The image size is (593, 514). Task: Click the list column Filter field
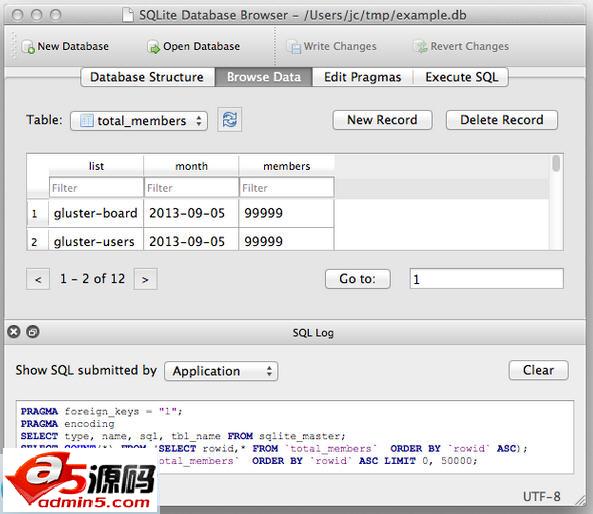tap(96, 187)
